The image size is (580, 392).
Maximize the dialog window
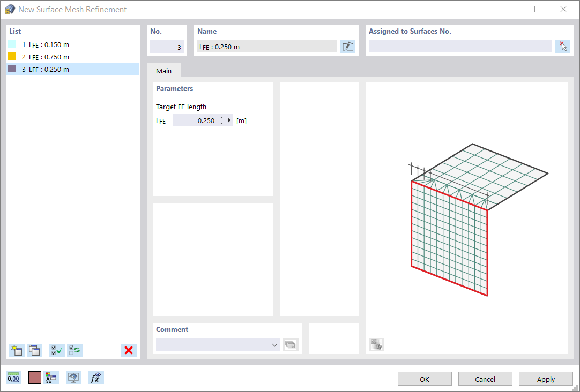[x=532, y=9]
